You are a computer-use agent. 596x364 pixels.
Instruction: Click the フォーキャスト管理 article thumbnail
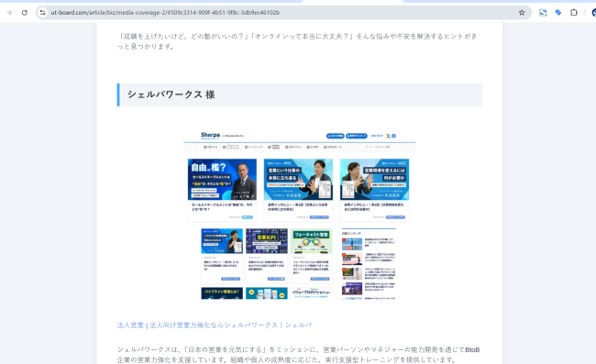[x=311, y=241]
